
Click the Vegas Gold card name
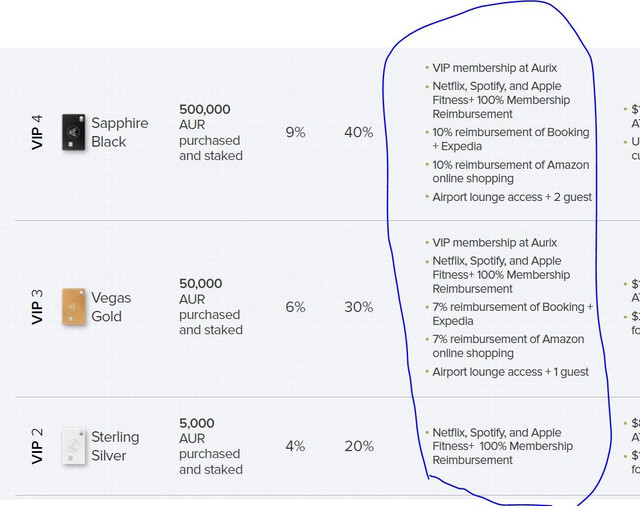(111, 307)
